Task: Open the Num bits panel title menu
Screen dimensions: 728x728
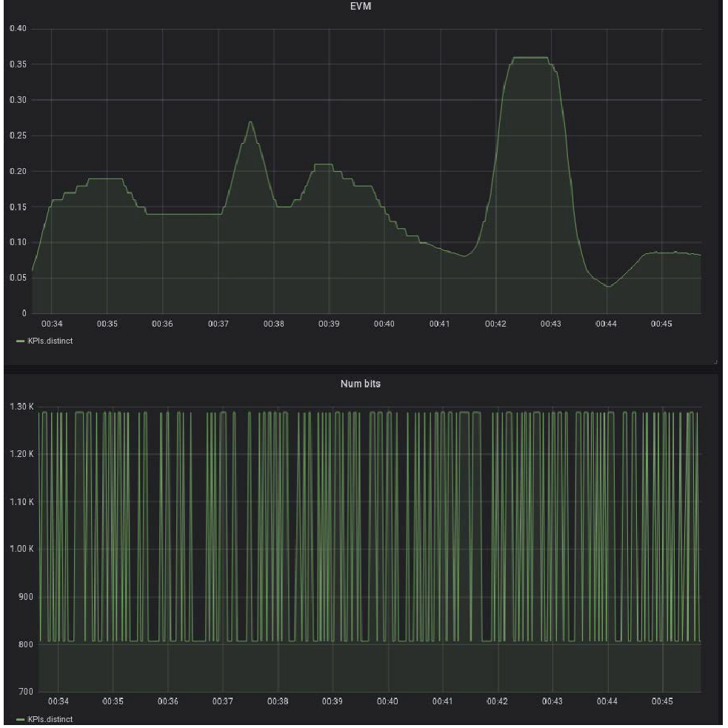Action: 364,384
